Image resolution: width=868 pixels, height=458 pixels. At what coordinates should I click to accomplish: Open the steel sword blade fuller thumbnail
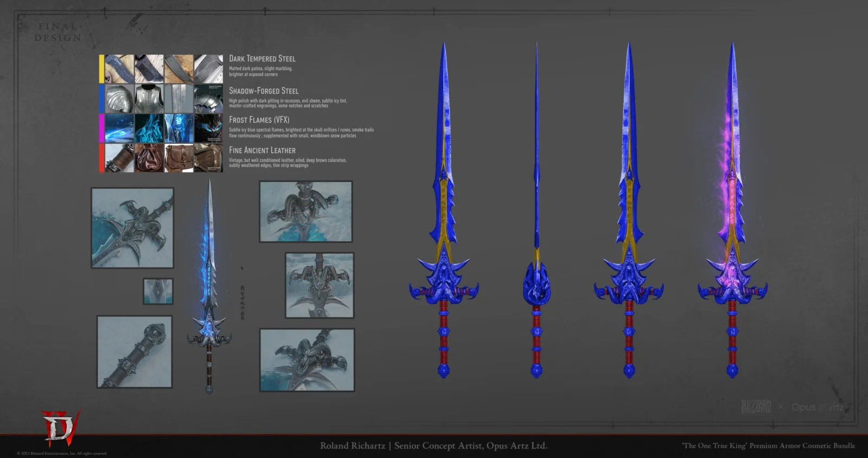[x=178, y=98]
